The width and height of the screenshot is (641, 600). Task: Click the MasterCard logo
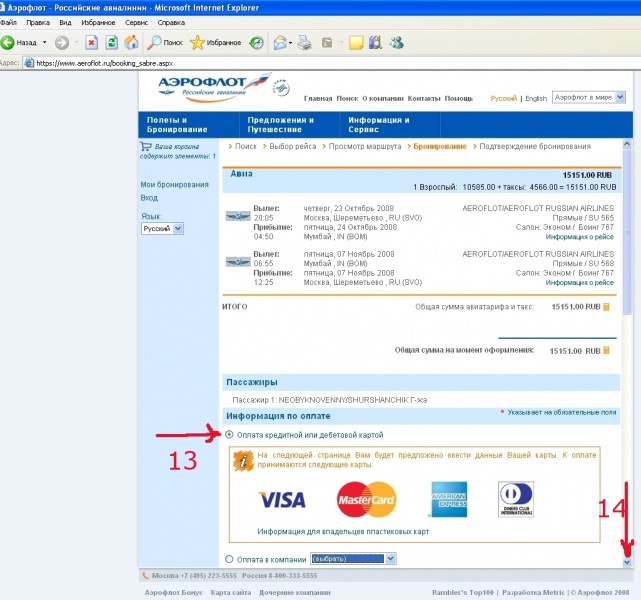(366, 498)
